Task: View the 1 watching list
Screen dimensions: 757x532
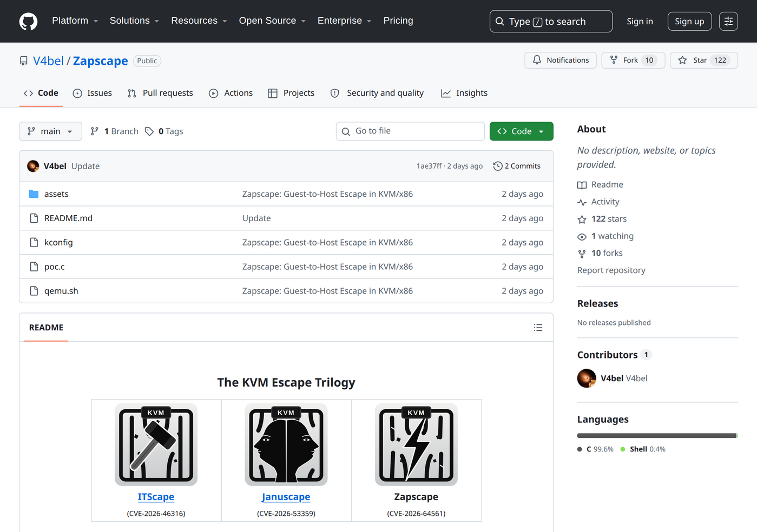Action: pyautogui.click(x=605, y=236)
